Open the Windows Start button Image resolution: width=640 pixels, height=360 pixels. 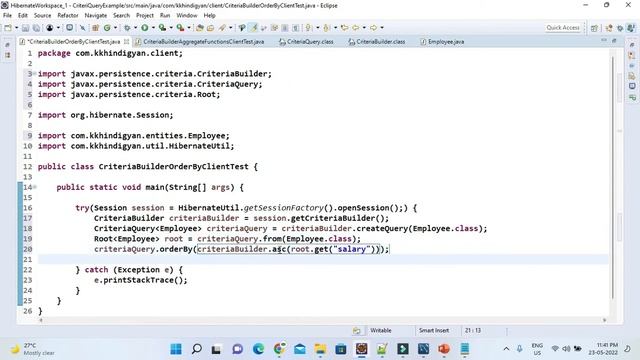pyautogui.click(x=176, y=349)
